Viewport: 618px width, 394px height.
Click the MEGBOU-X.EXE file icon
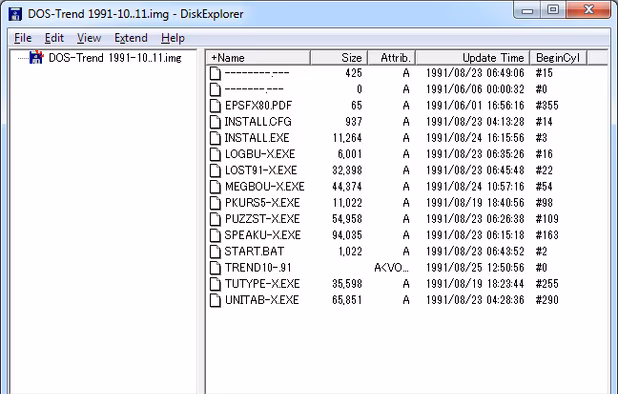(215, 186)
